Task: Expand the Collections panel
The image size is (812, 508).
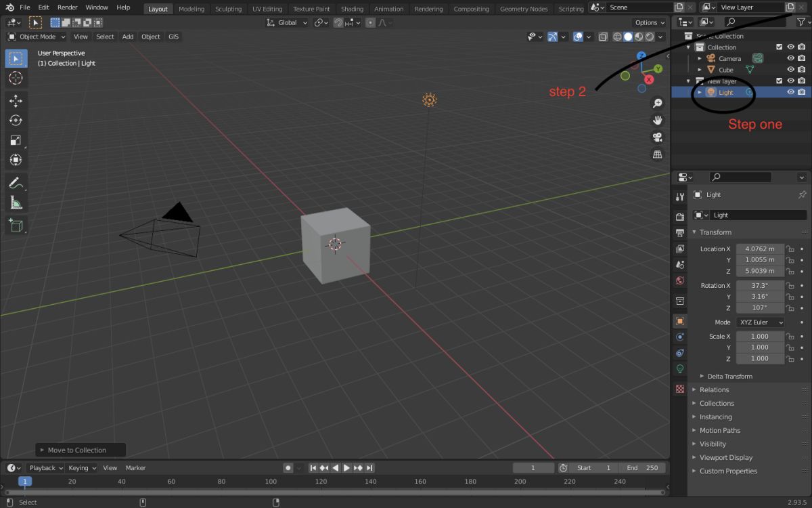Action: click(717, 404)
